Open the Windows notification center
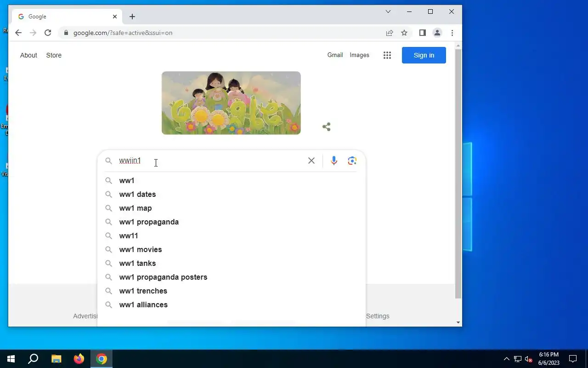The image size is (588, 368). [573, 359]
